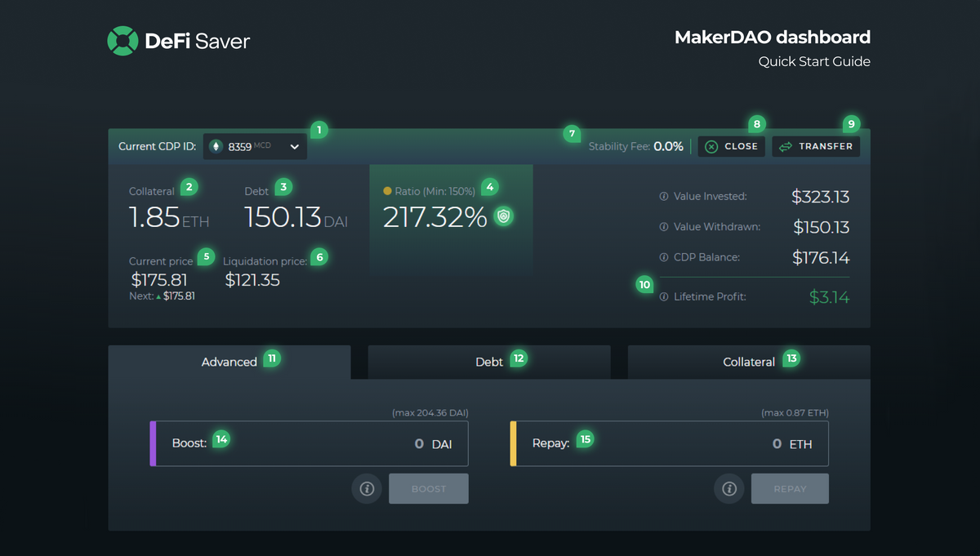Image resolution: width=980 pixels, height=556 pixels.
Task: Click info icon next to Value Withdrawn
Action: click(663, 226)
